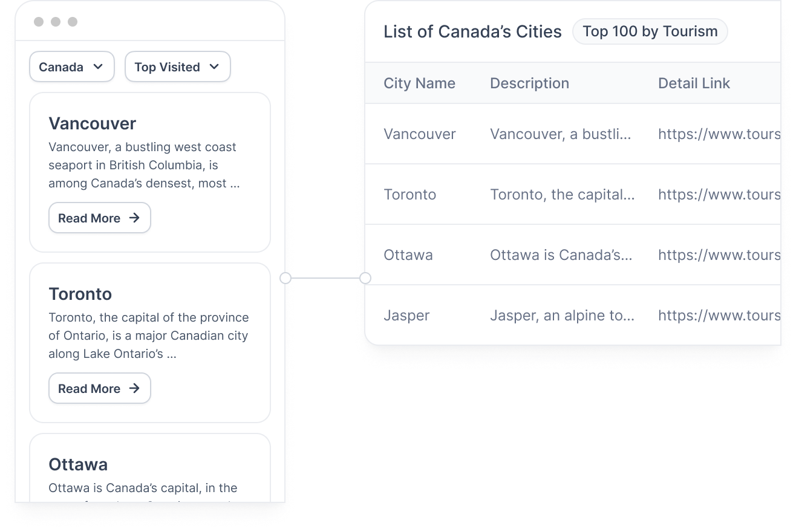Click the middle window control dot
796x532 pixels.
tap(56, 22)
